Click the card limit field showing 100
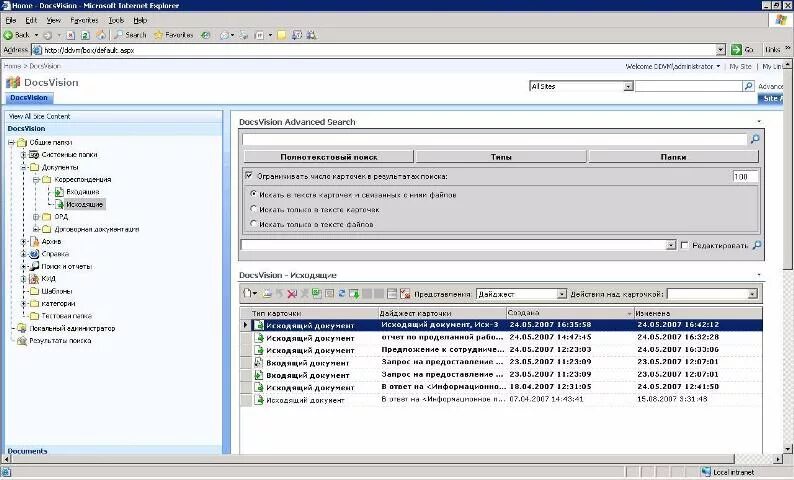Screen dimensions: 794x480 745,177
